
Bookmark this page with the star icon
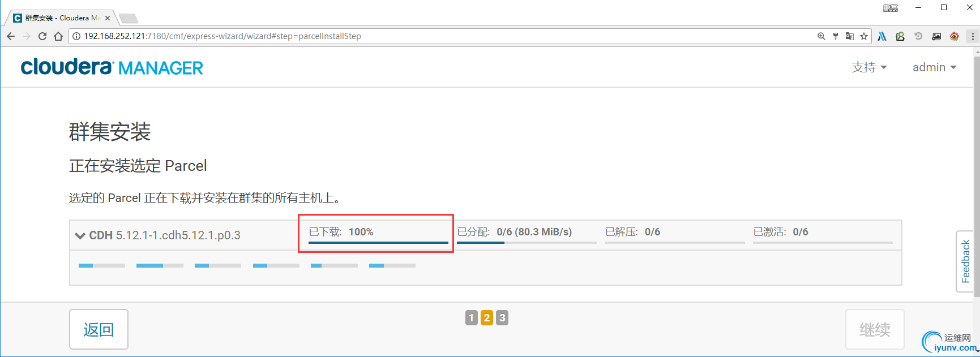click(864, 36)
